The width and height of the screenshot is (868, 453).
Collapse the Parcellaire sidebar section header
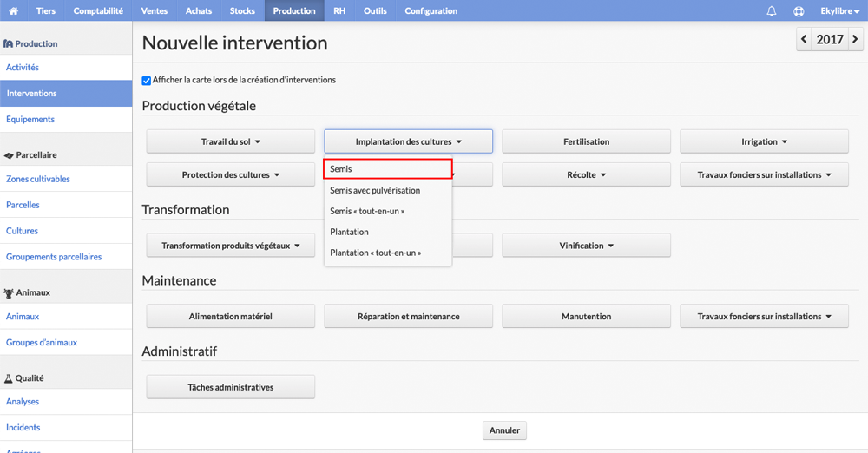click(66, 155)
